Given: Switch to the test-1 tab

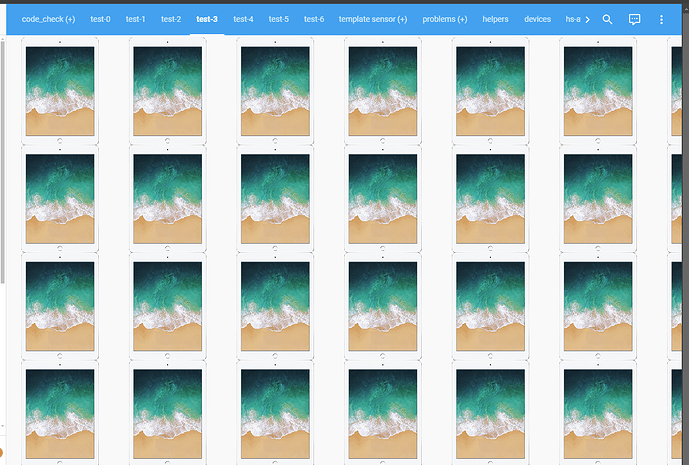Looking at the screenshot, I should [135, 19].
